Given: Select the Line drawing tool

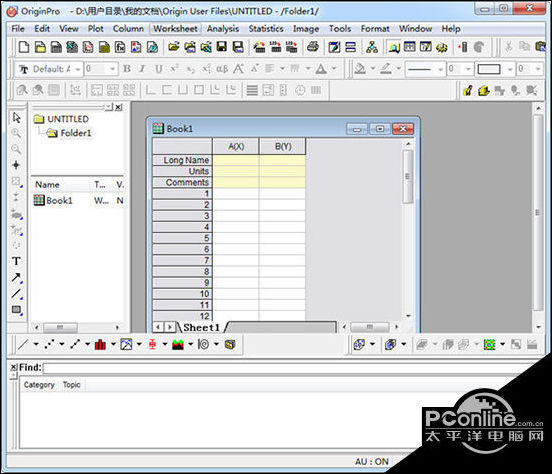Looking at the screenshot, I should [x=16, y=293].
